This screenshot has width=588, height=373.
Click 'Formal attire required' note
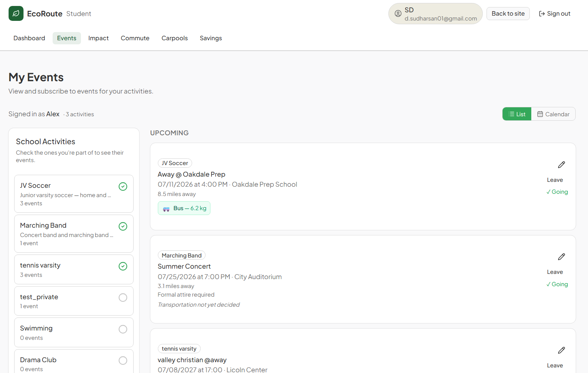click(186, 295)
